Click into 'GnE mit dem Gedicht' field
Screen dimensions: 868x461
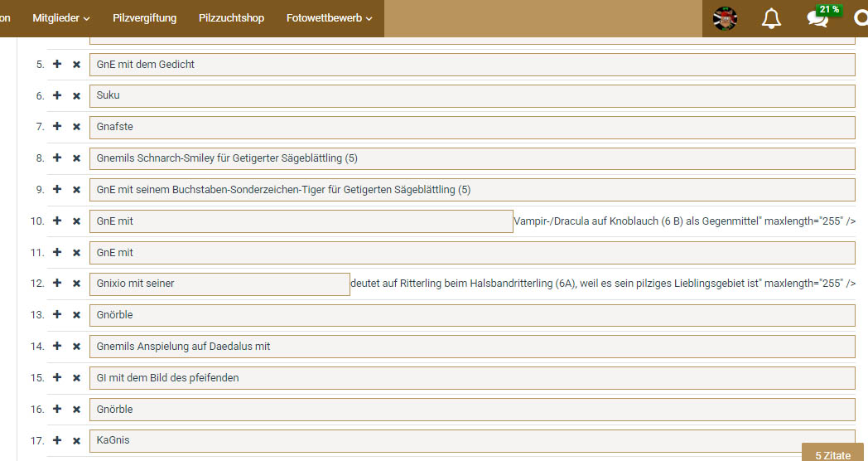(471, 65)
